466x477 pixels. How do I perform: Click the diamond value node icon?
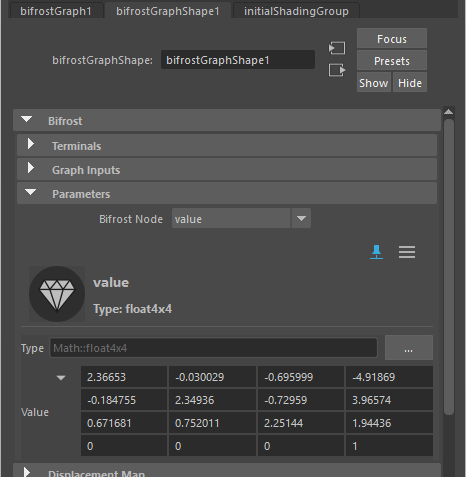pyautogui.click(x=57, y=294)
